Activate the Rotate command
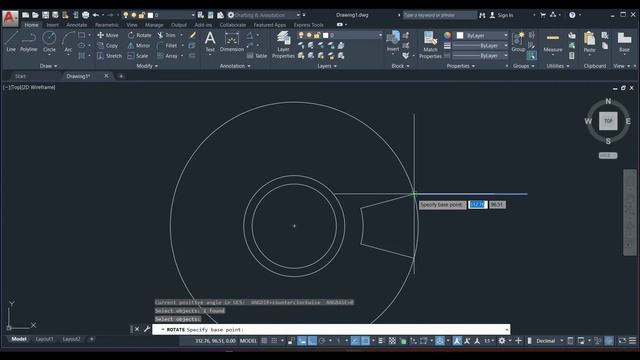 pos(139,35)
